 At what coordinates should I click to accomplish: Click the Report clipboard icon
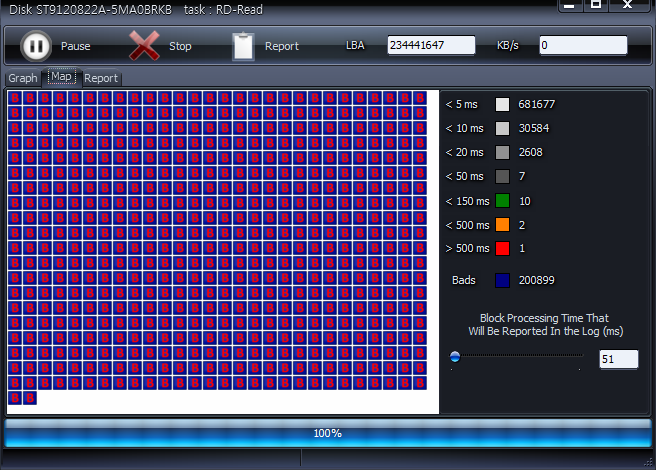coord(243,46)
